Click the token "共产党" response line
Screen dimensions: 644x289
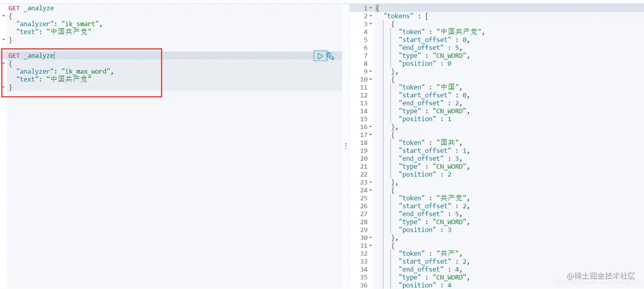click(x=434, y=198)
